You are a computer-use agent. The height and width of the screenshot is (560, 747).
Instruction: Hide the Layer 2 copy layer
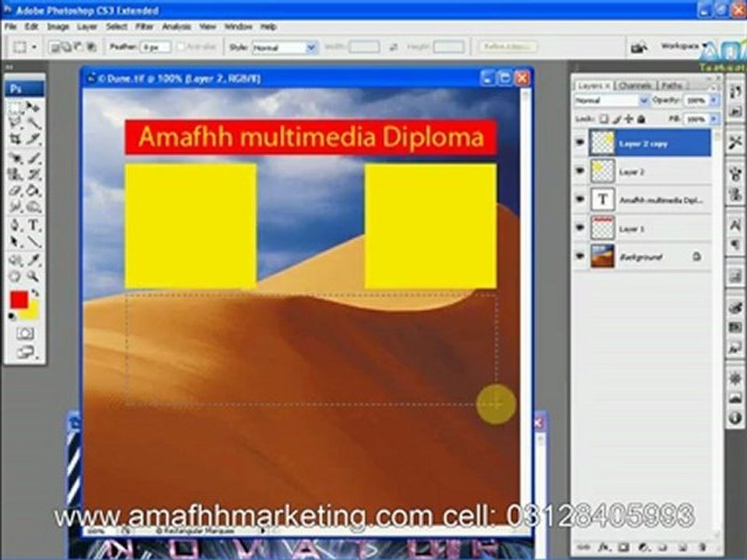(x=580, y=142)
